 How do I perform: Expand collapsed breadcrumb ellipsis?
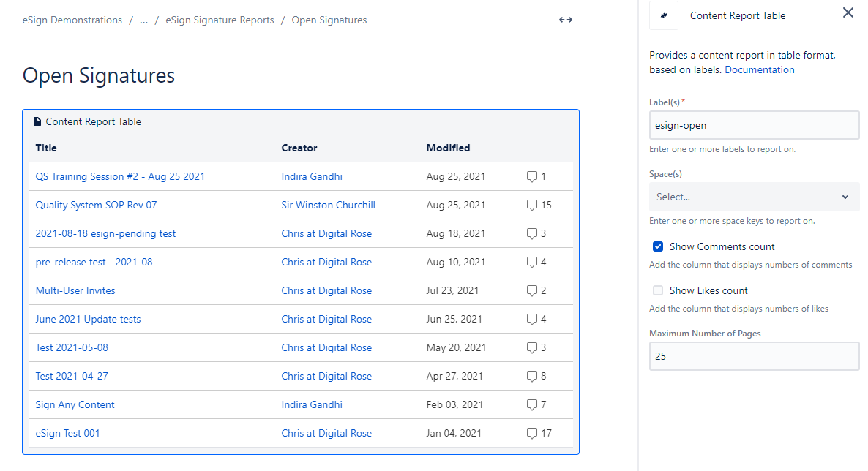coord(143,20)
